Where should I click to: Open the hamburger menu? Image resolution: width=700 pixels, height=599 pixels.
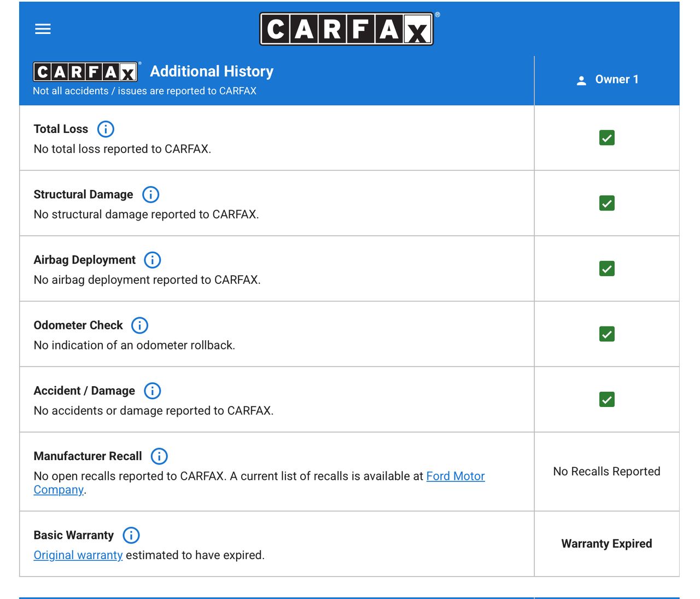click(x=43, y=29)
